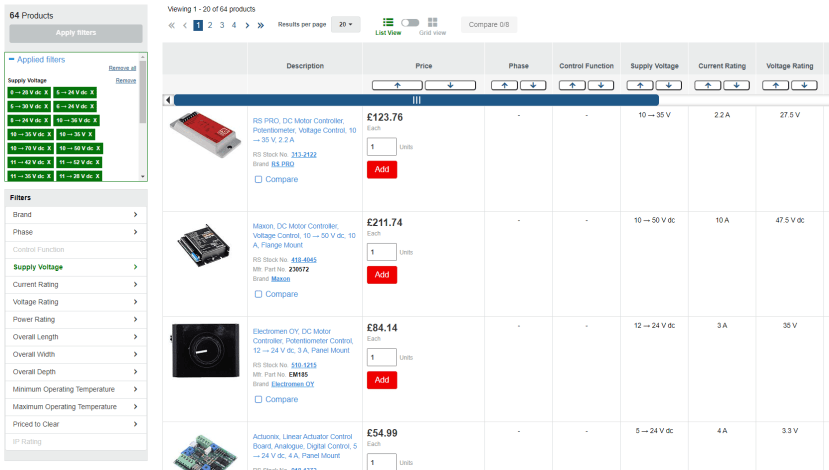Remove 5 → 24 V dc filter chip
The image size is (829, 470).
pos(92,93)
